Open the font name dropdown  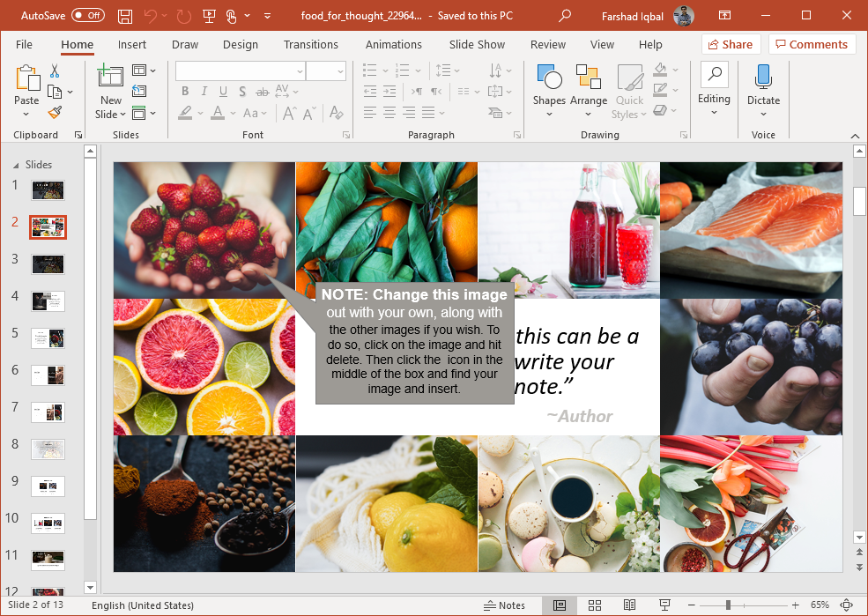[x=300, y=71]
